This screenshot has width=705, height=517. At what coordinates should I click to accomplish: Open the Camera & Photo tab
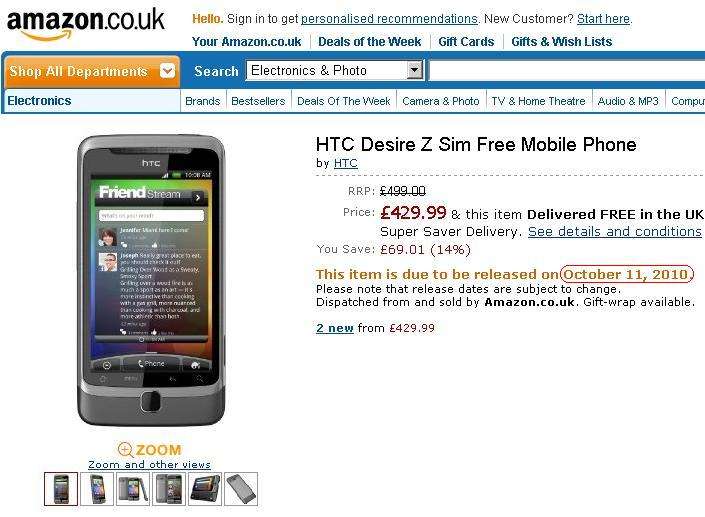(441, 101)
